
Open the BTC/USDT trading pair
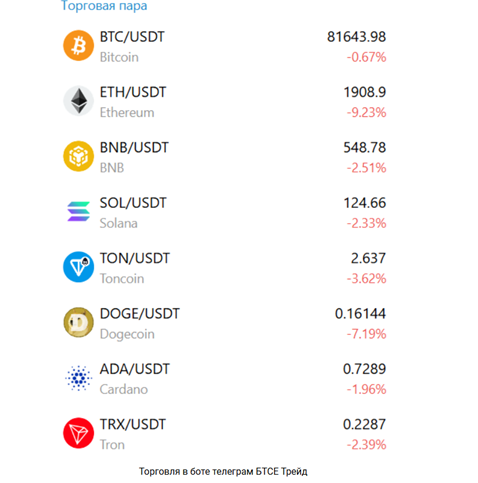click(132, 37)
